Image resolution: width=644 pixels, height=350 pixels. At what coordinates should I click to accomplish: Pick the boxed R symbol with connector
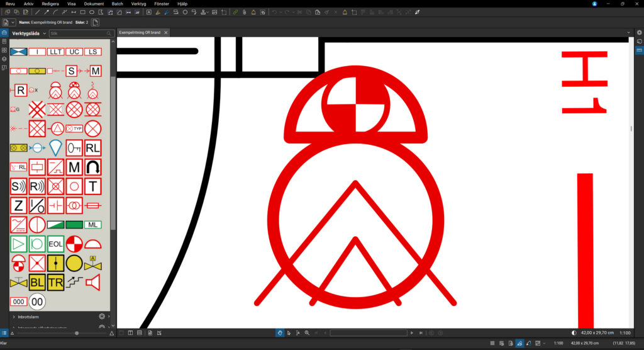19,90
